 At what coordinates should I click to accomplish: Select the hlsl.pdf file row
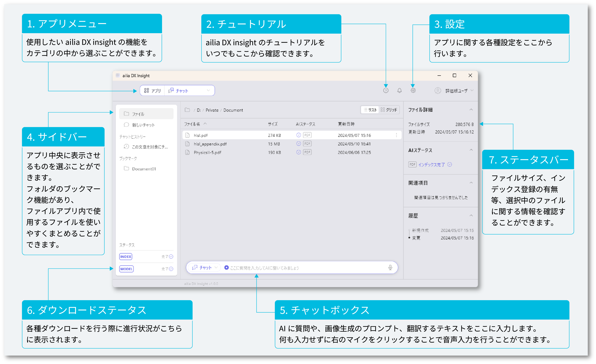click(x=292, y=135)
